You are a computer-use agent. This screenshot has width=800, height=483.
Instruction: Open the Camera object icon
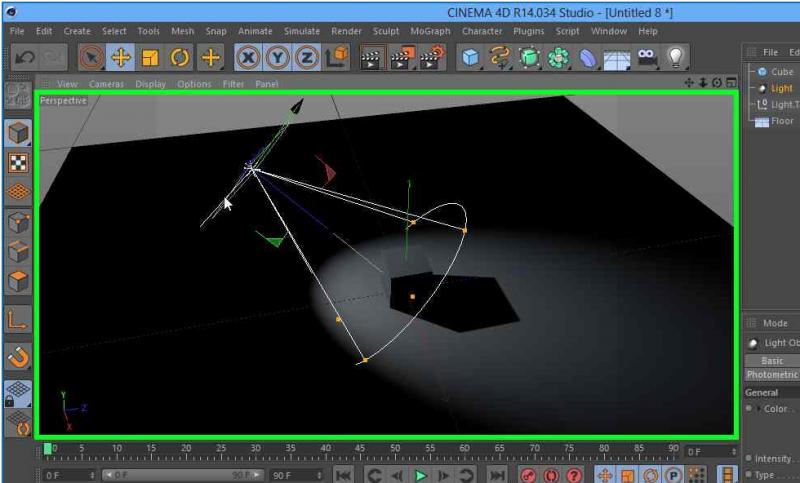(647, 58)
